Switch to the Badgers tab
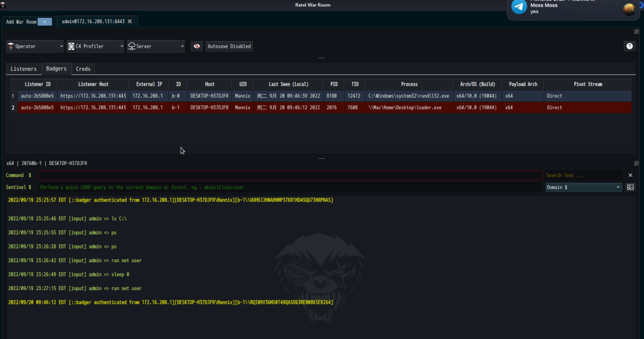The image size is (644, 339). [x=56, y=69]
